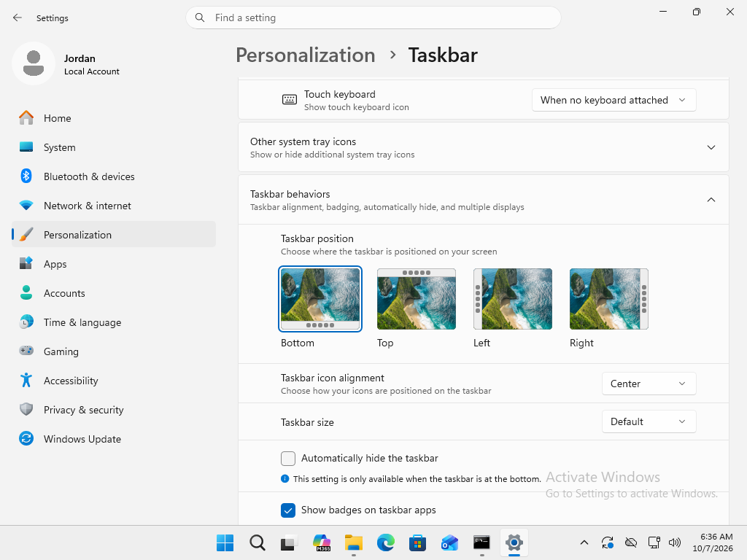The height and width of the screenshot is (560, 747).
Task: Click the Apps icon in sidebar
Action: (x=26, y=263)
